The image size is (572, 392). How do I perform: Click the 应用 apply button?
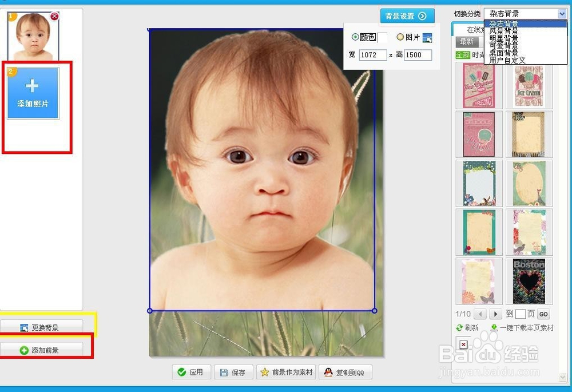pos(191,372)
